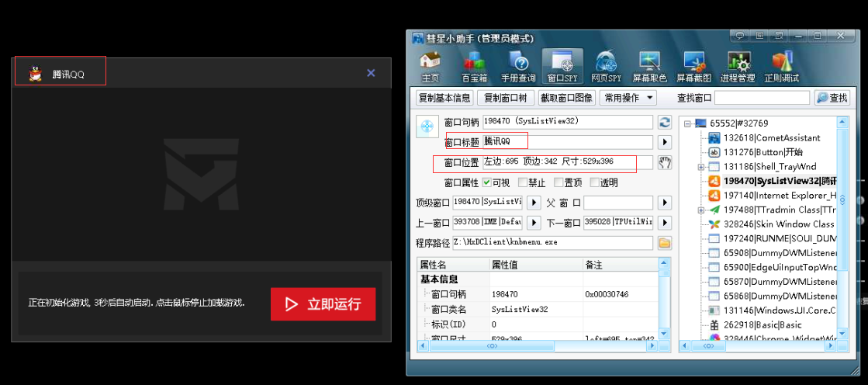Open the 进程管理 process manager
The height and width of the screenshot is (385, 868).
(738, 67)
